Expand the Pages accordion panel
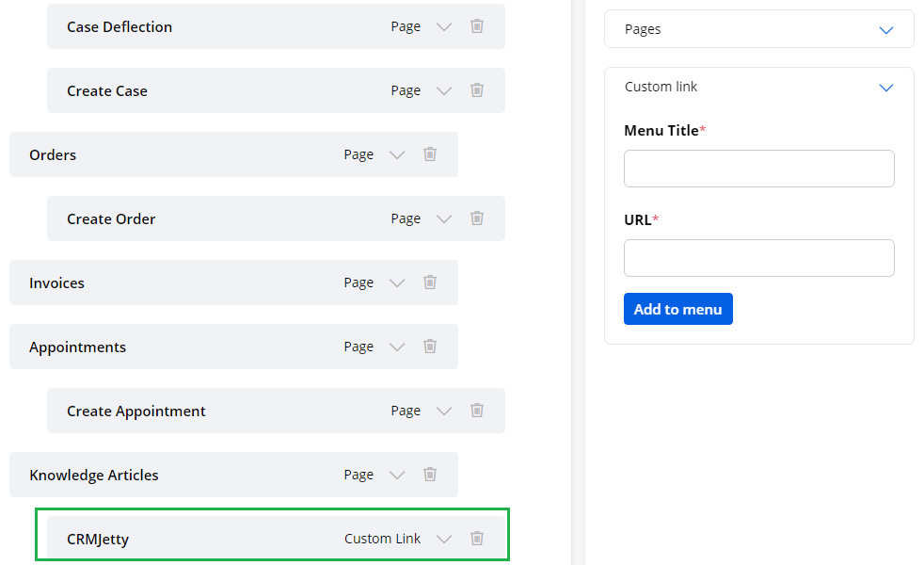 tap(884, 29)
